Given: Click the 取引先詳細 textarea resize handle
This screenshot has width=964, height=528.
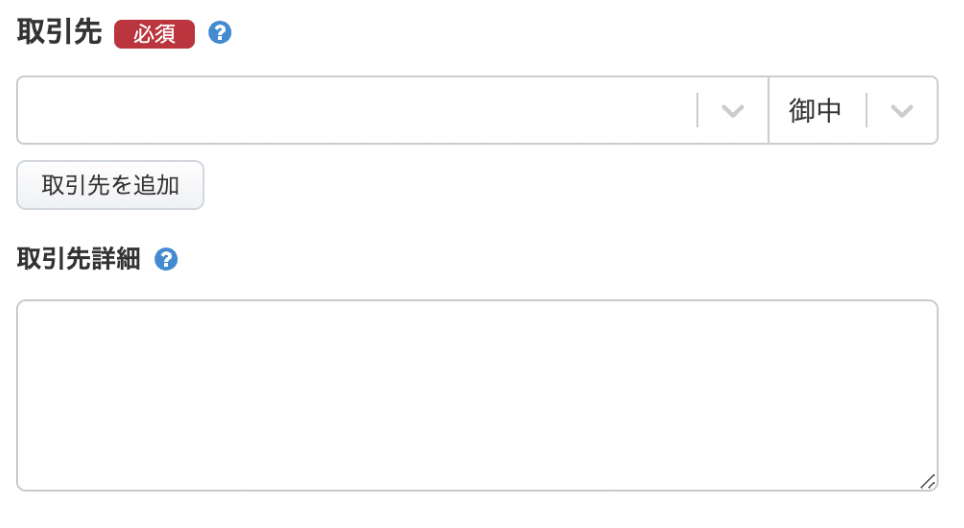Looking at the screenshot, I should pos(928,481).
